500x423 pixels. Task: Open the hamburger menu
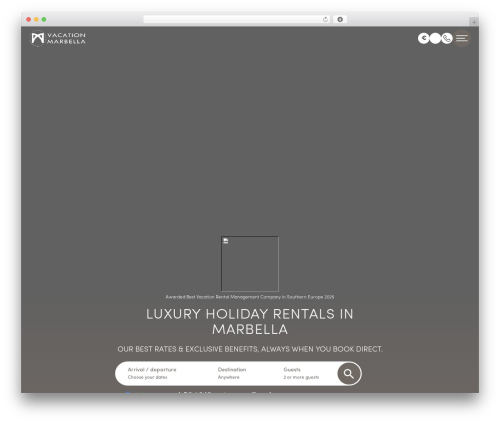(462, 38)
